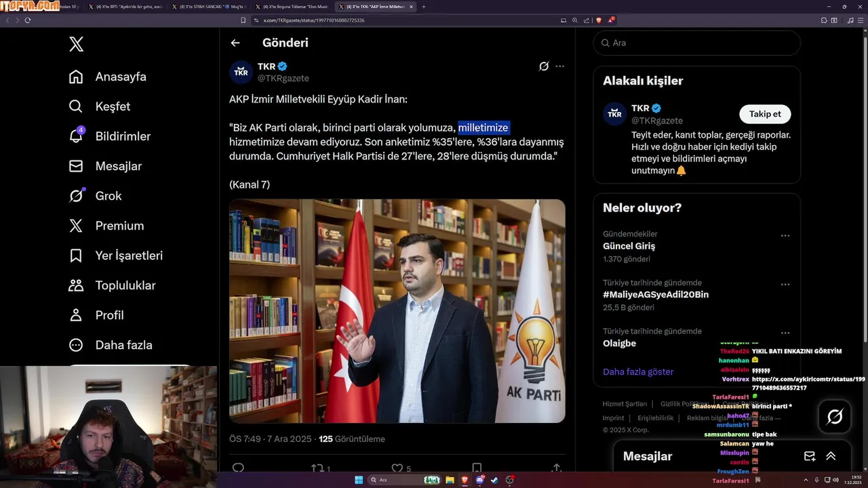Open the X logo home link

(76, 45)
